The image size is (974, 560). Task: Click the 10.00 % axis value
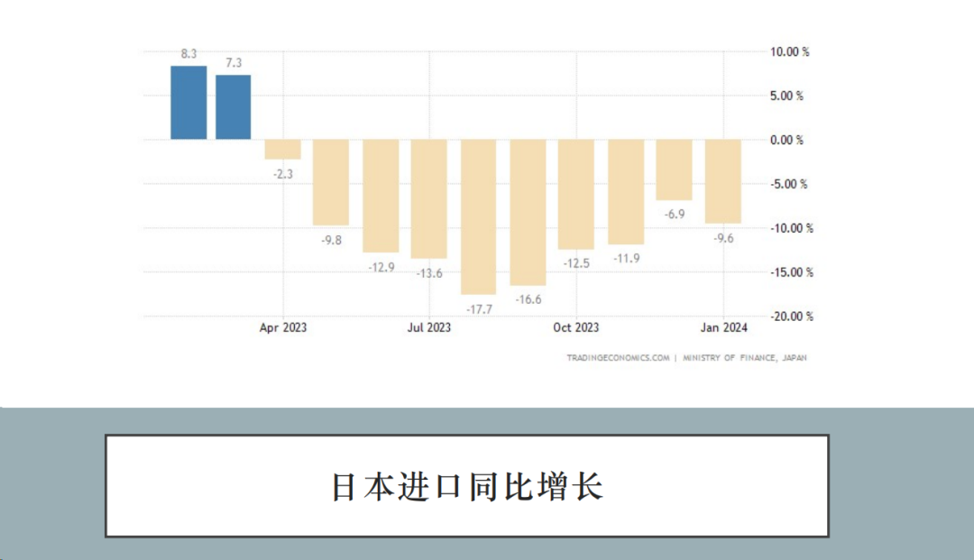[x=789, y=52]
